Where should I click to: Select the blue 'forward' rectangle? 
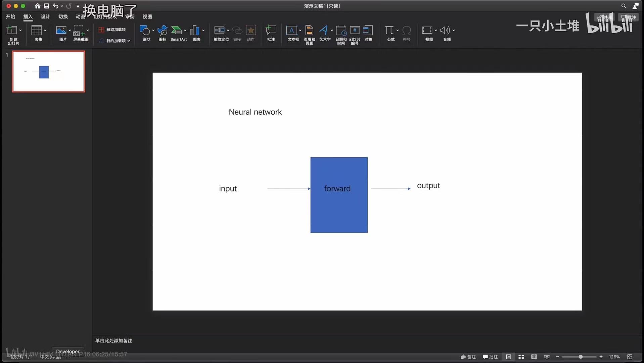(x=339, y=195)
